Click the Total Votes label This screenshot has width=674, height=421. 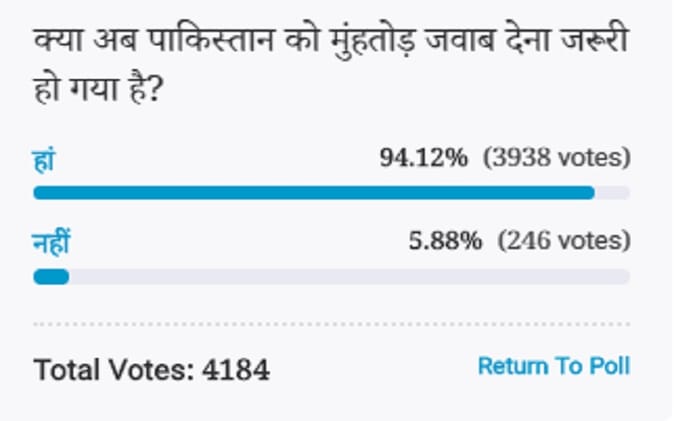click(x=114, y=370)
